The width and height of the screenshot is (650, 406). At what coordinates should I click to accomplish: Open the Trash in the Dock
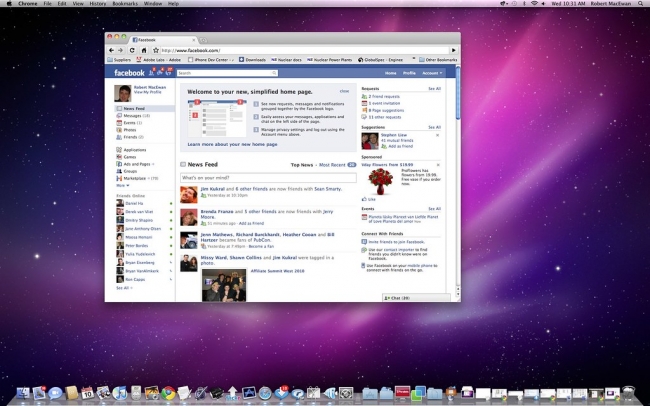tap(628, 392)
